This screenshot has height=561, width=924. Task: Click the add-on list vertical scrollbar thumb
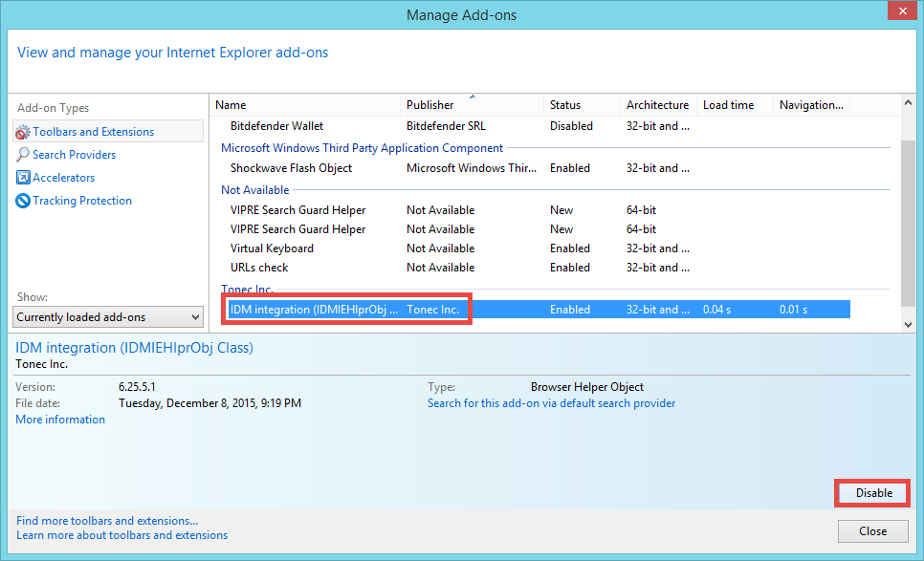[x=908, y=224]
